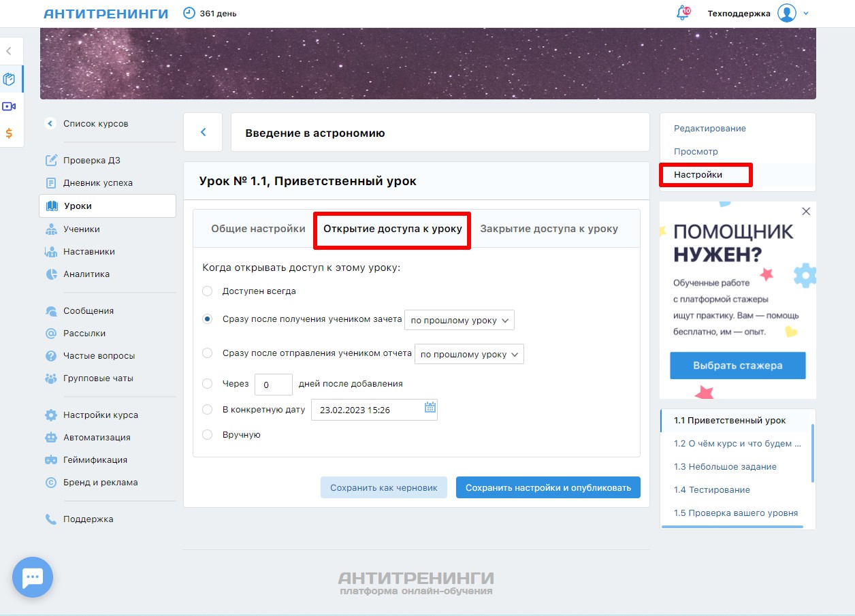855x616 pixels.
Task: Open Автоматизация robot icon in sidebar
Action: click(51, 438)
